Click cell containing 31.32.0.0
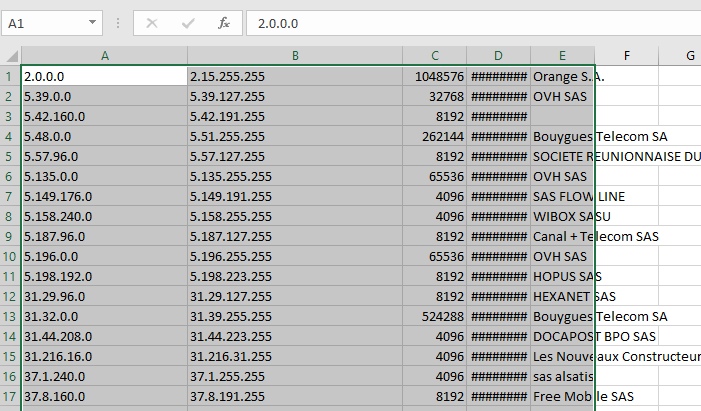This screenshot has height=411, width=701. [x=105, y=316]
